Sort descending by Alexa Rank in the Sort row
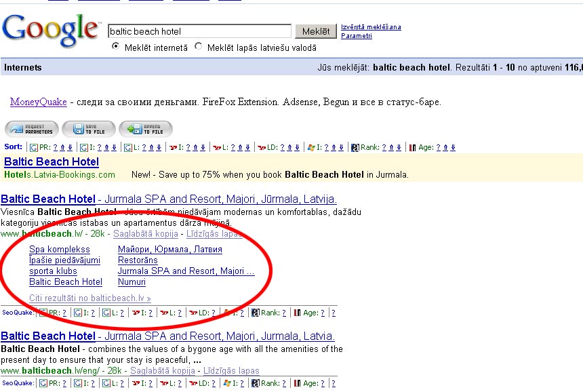Viewport: 583px width, 392px height. (x=399, y=148)
